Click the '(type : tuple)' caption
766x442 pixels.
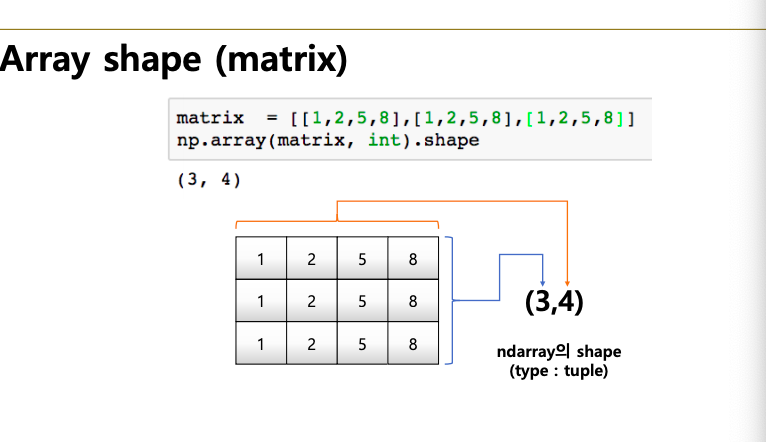tap(559, 371)
